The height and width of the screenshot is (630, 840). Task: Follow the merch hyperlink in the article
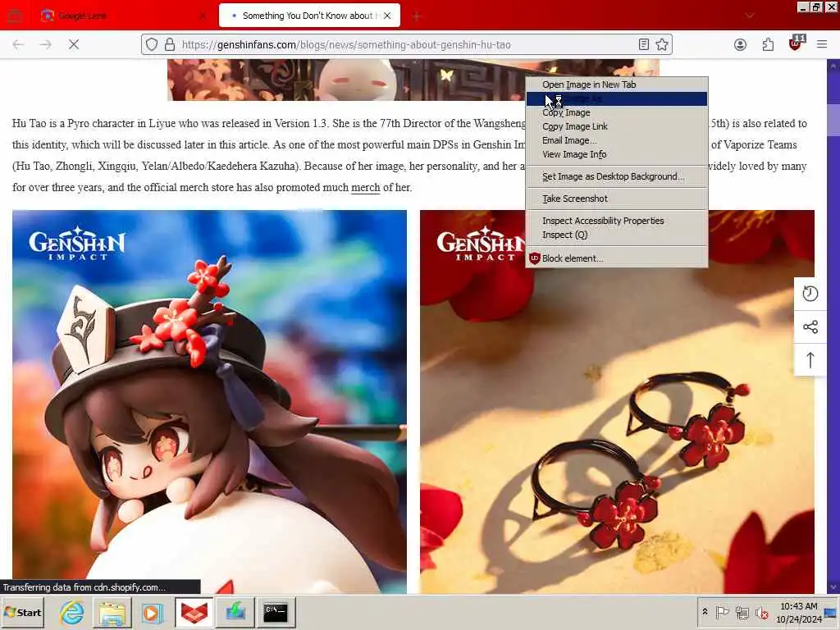coord(365,188)
